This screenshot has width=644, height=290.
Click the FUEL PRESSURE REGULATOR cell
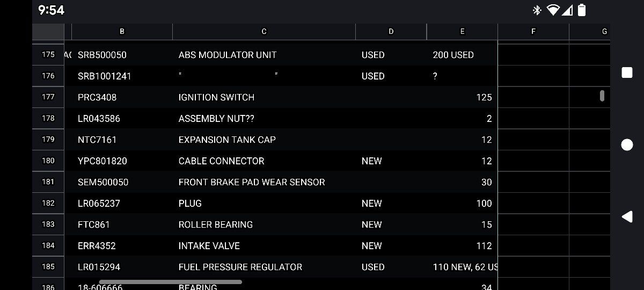pyautogui.click(x=264, y=267)
